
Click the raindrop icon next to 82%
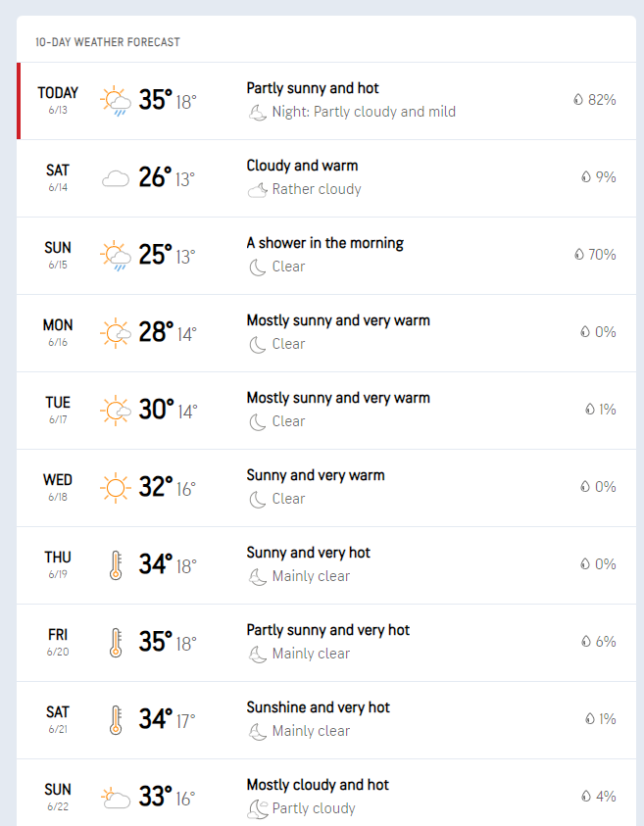point(578,100)
